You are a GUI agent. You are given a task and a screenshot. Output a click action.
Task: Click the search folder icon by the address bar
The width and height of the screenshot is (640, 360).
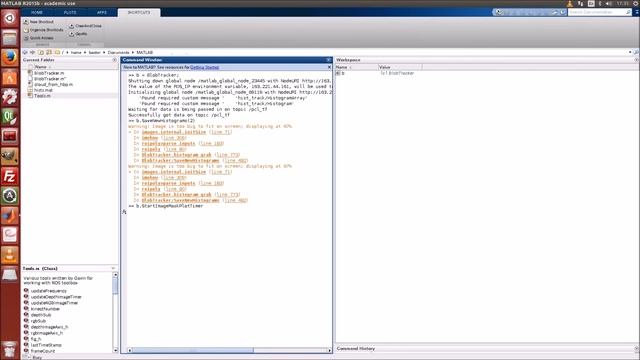[636, 52]
